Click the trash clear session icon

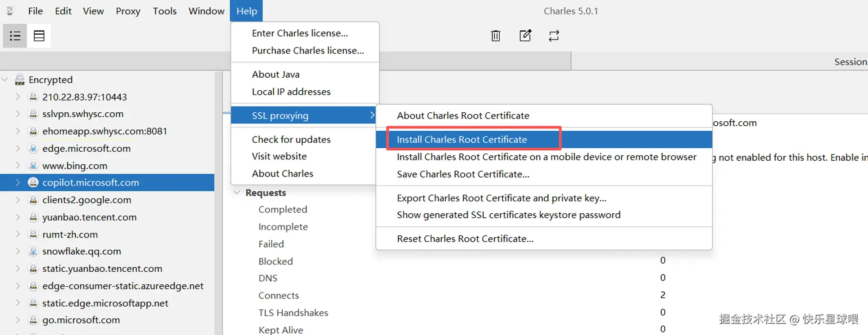tap(496, 35)
